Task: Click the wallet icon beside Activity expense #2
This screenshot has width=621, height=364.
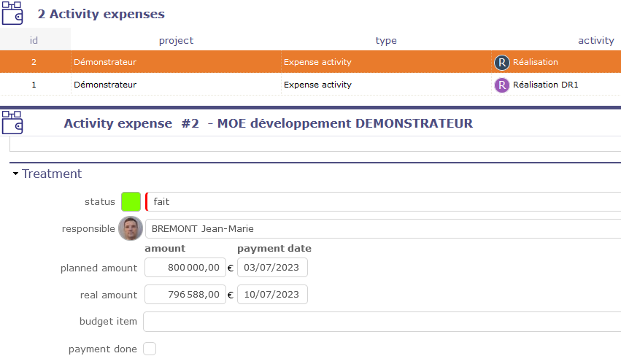Action: pyautogui.click(x=14, y=123)
